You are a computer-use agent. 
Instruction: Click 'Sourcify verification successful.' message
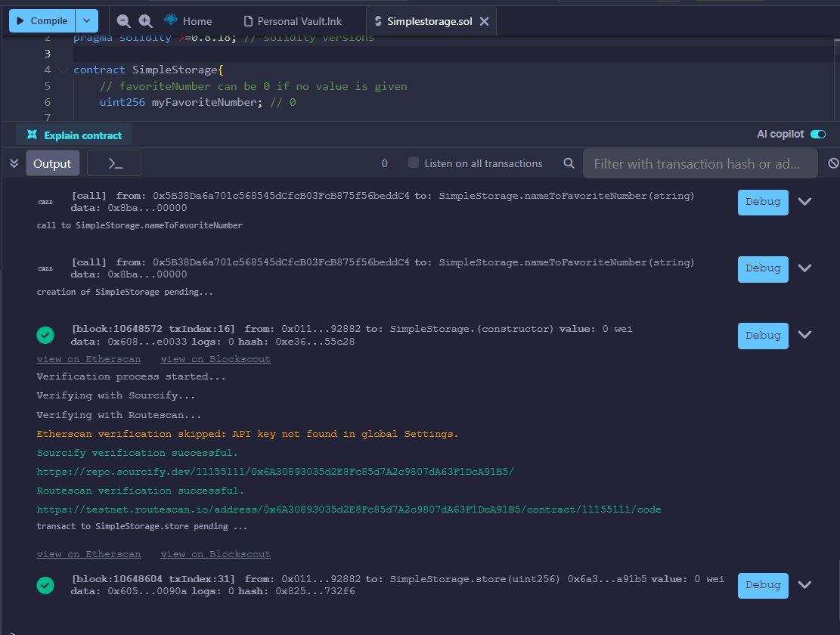click(137, 452)
